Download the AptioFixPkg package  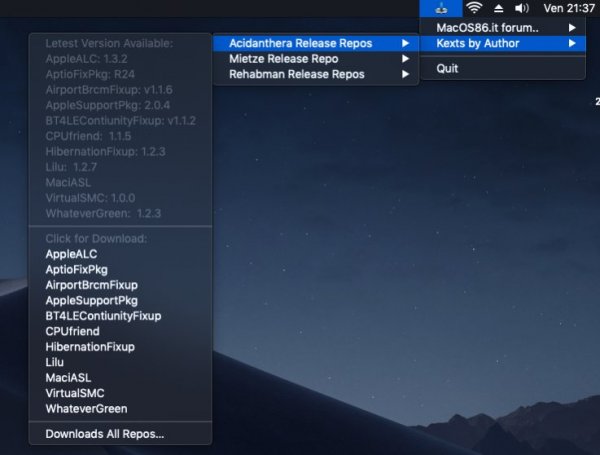click(78, 270)
